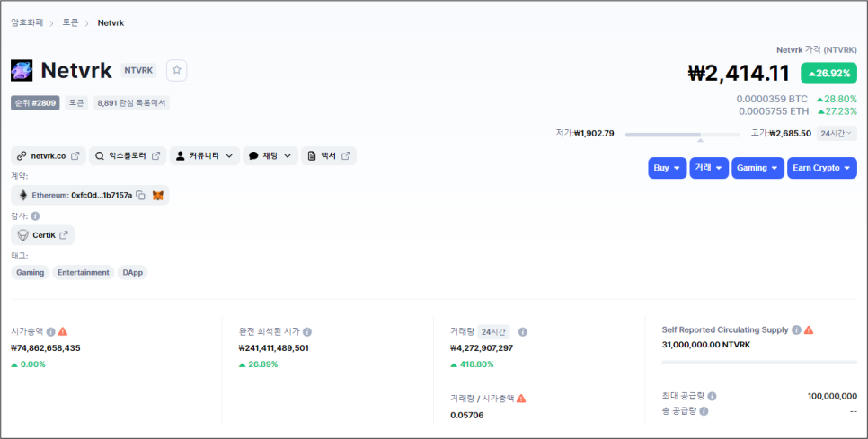Add Netvrk to watchlist with star icon

click(x=177, y=70)
